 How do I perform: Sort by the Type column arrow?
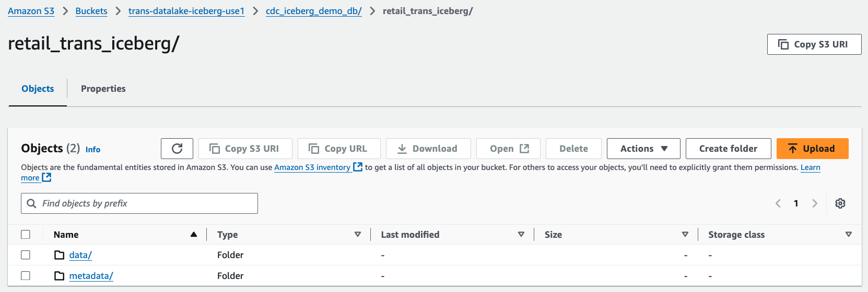click(x=358, y=235)
